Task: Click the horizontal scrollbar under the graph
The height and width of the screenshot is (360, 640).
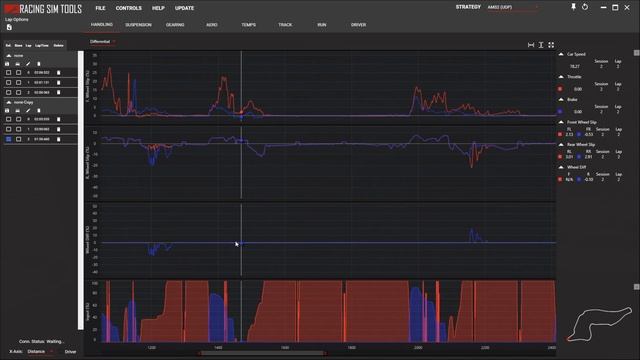Action: click(262, 353)
